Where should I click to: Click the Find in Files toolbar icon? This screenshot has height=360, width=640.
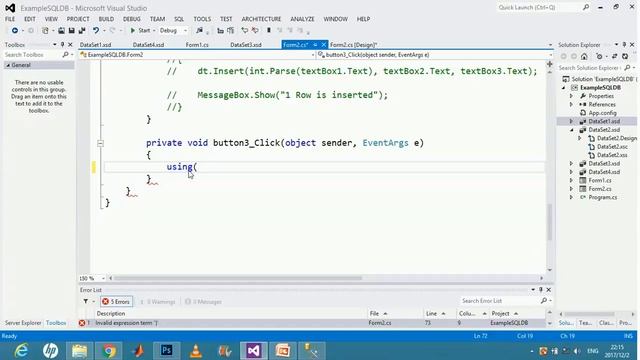199,31
